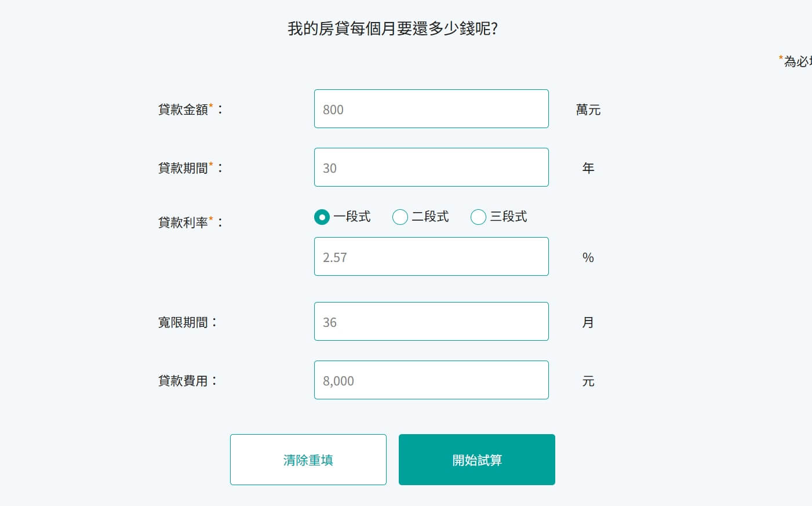Select the 二段式 interest rate option

click(400, 217)
